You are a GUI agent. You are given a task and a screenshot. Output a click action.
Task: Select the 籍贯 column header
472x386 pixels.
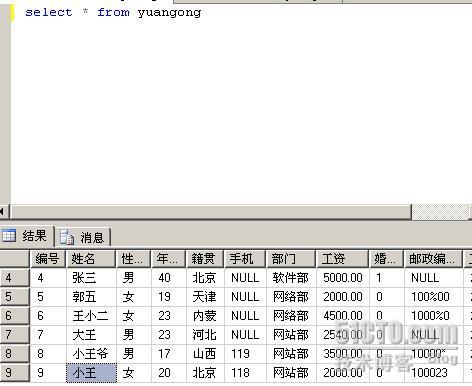click(x=205, y=259)
